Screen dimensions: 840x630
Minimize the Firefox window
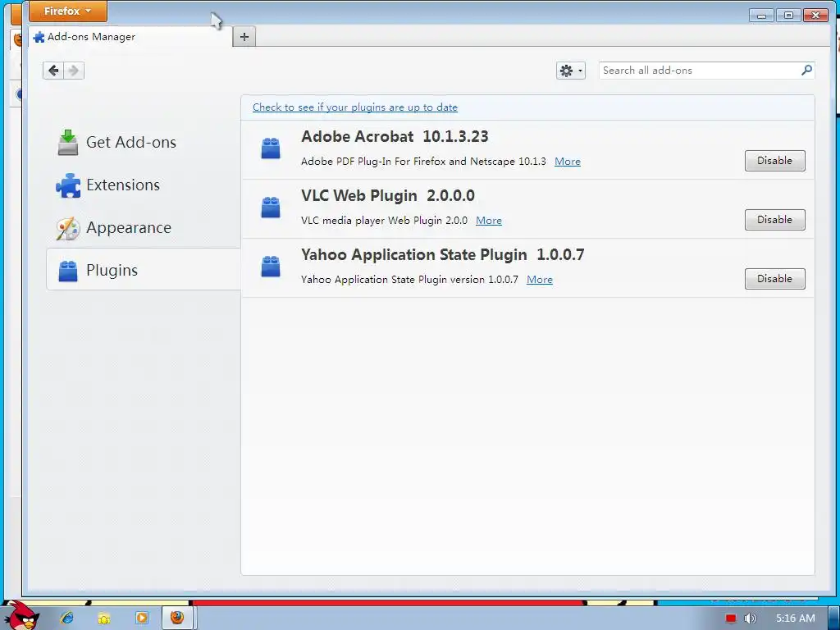coord(761,15)
